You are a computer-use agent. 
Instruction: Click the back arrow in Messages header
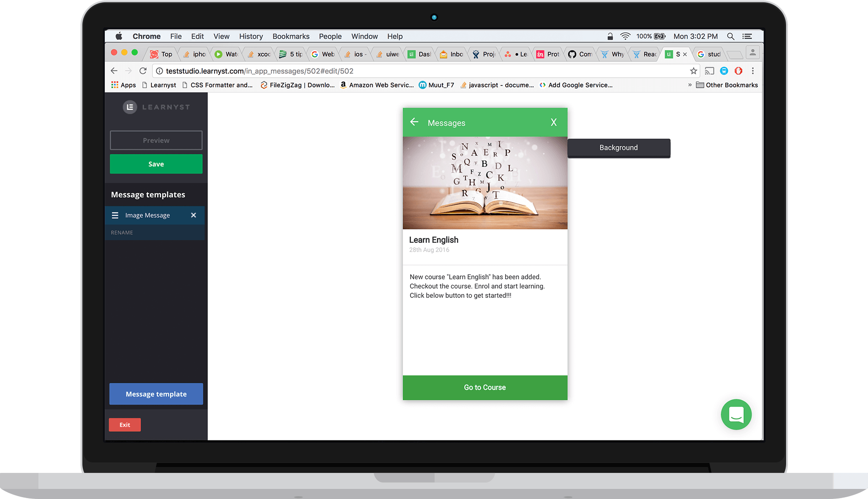click(x=414, y=122)
